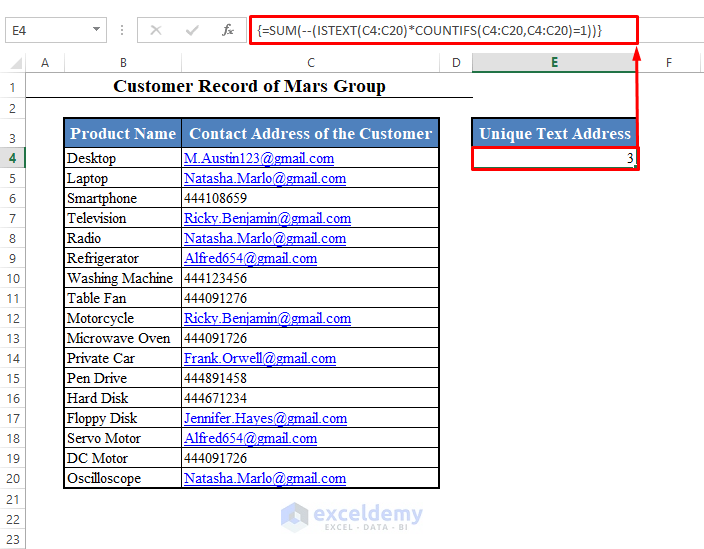Open Alfred654 link in Servo Motor row
Screen dimensions: 704x549
(x=251, y=438)
